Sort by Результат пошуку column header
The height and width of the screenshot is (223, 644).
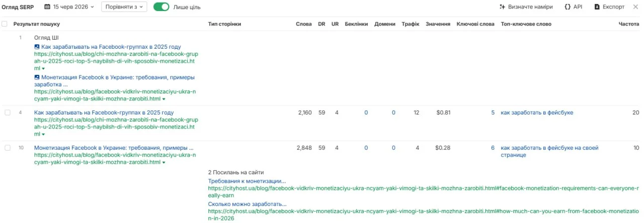click(x=36, y=24)
